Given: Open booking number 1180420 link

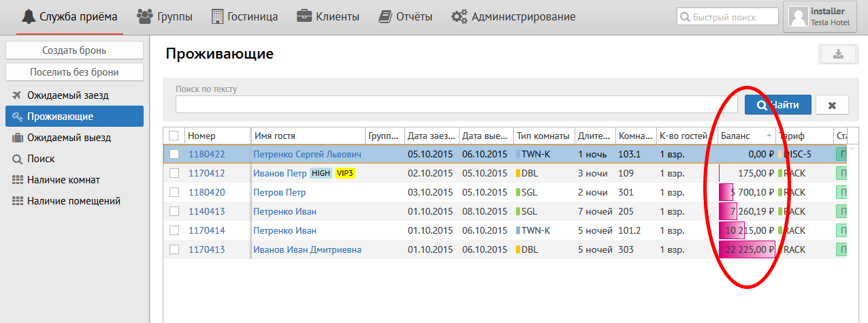Looking at the screenshot, I should tap(206, 192).
